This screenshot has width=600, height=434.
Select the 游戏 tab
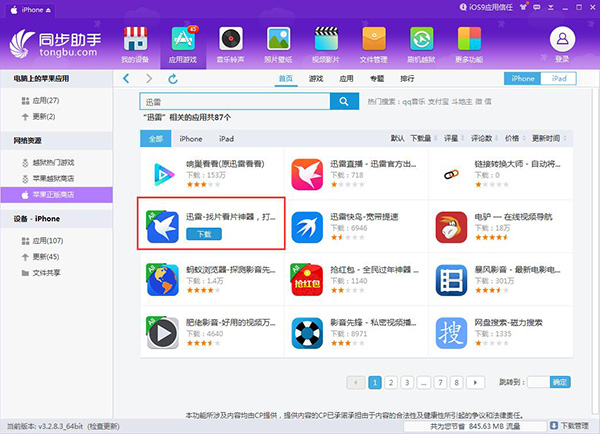(316, 78)
